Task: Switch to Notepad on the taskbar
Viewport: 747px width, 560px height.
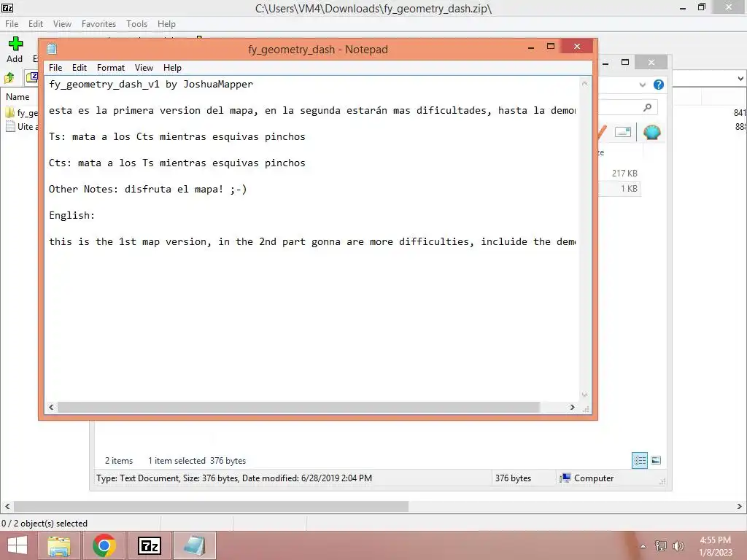Action: [x=194, y=545]
